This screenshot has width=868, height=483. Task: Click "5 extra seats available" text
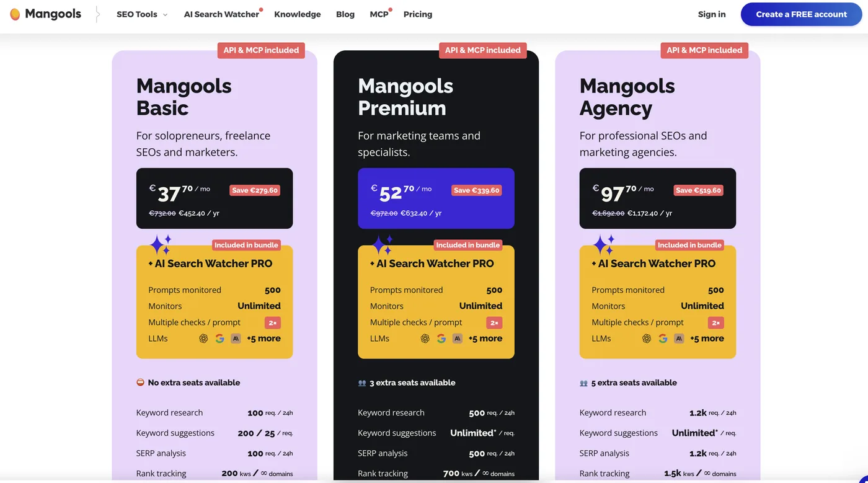click(634, 383)
